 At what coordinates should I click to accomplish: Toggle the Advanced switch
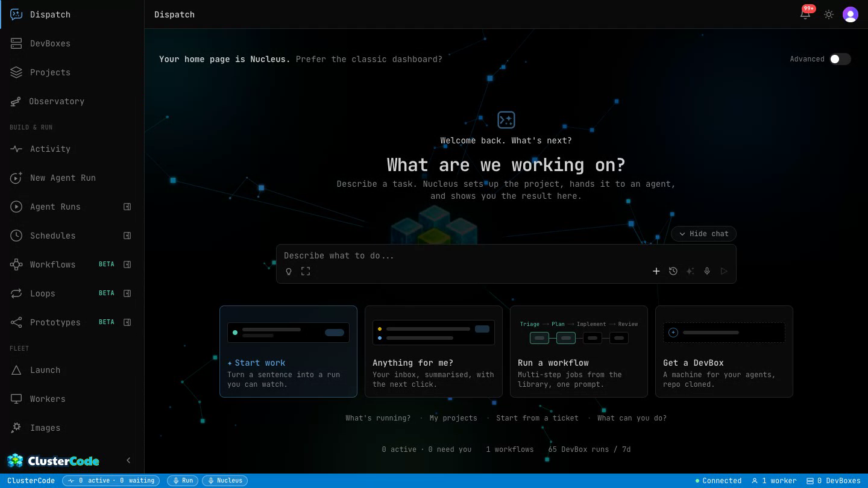[840, 59]
